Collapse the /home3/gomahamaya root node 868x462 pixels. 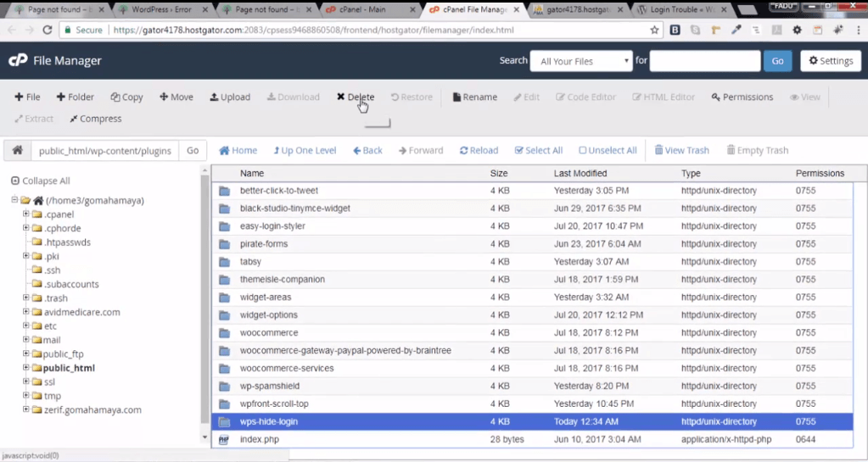[x=15, y=200]
